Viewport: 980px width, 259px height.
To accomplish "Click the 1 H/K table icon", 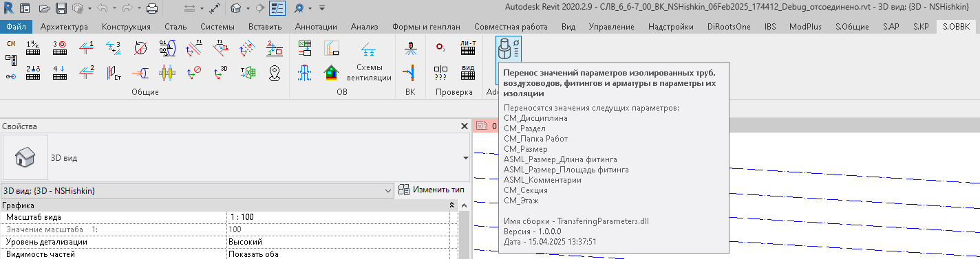I will click(32, 47).
